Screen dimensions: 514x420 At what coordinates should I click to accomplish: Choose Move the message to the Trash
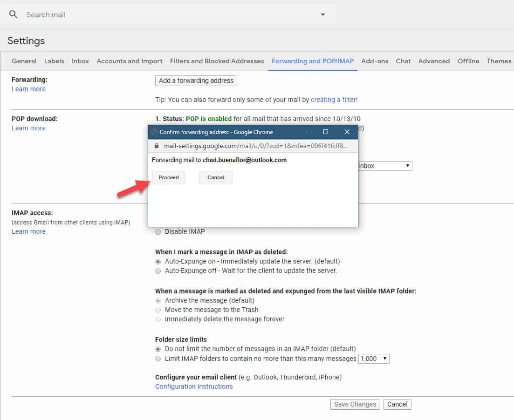tap(158, 310)
